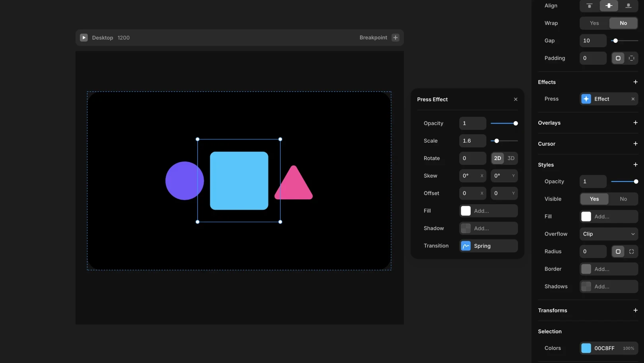Set Visible to No

(623, 199)
